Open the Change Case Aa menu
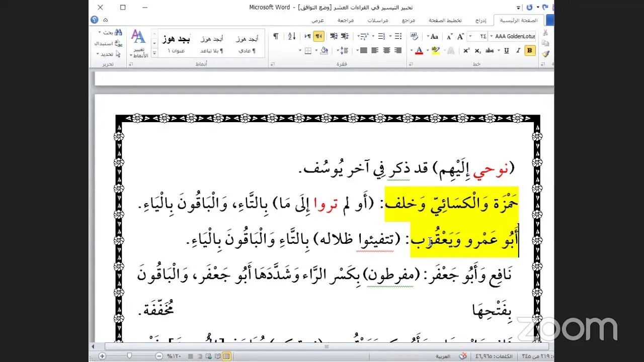 click(433, 36)
